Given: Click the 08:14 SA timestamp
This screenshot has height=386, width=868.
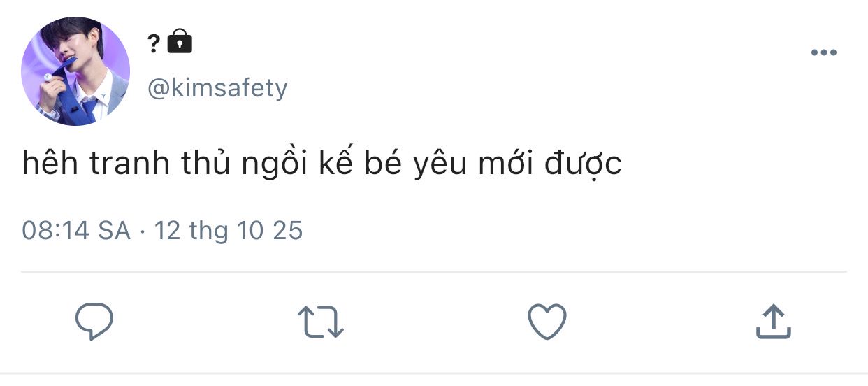Looking at the screenshot, I should point(76,231).
